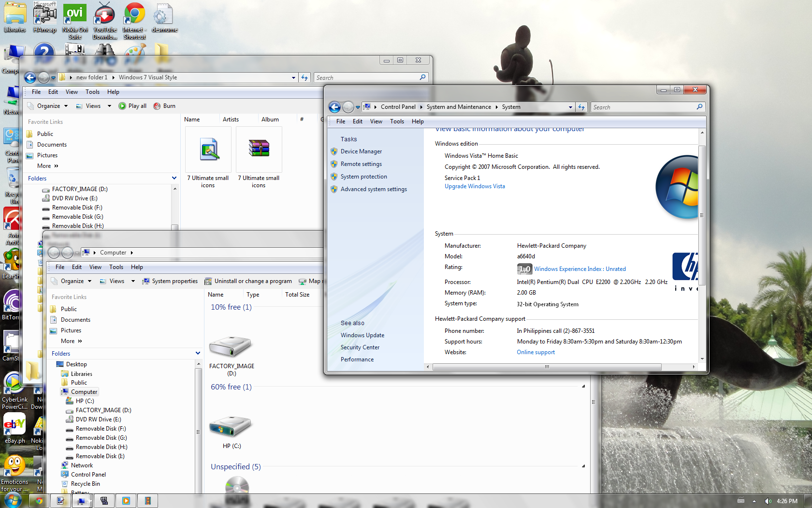Select the 7 Ultimate small icons WinRAR archive
The image size is (812, 508).
(259, 158)
